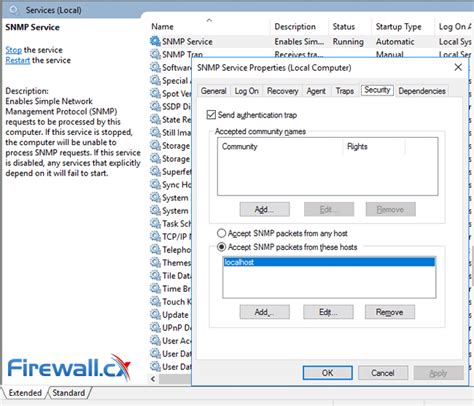Click Add under the hosts list
474x406 pixels.
point(265,312)
